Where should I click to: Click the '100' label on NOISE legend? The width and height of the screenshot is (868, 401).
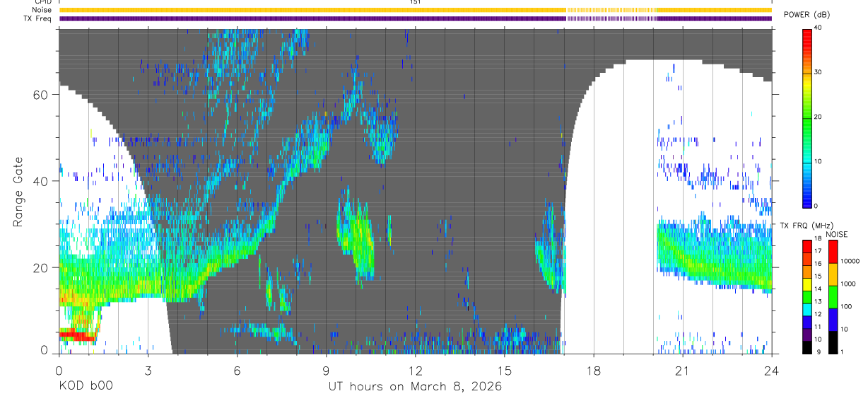[847, 306]
